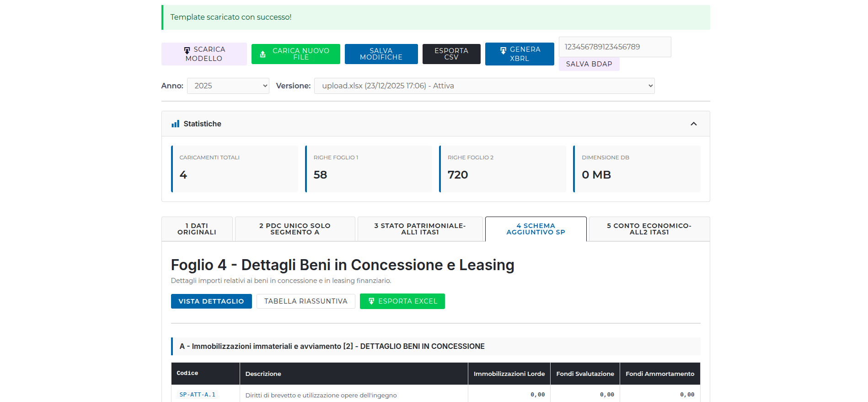Viewport: 868px width, 402px height.
Task: Click the upload icon on Carica Nuovo File
Action: pyautogui.click(x=263, y=54)
